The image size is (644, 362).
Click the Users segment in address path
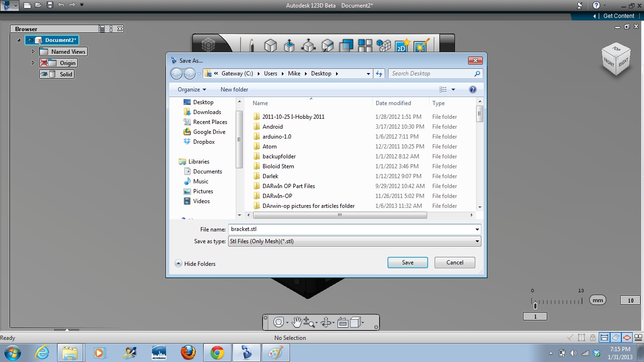pyautogui.click(x=271, y=74)
